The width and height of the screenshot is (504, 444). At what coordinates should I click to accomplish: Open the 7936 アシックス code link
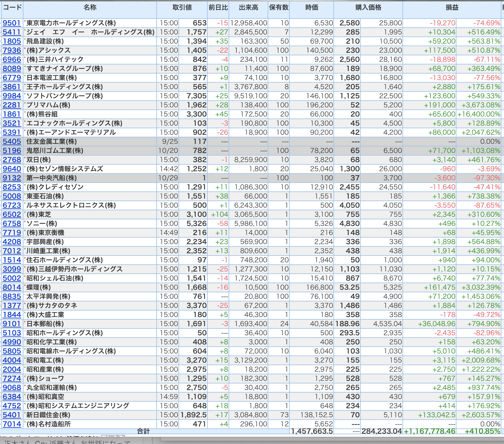pos(12,50)
